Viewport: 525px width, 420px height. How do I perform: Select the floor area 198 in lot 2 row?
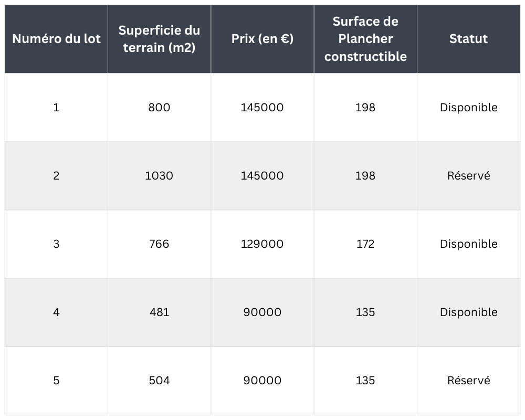click(365, 176)
